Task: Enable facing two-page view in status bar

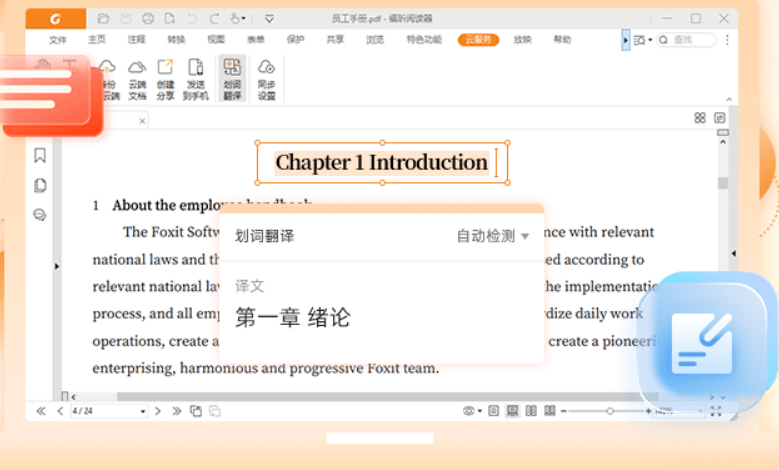Action: [x=530, y=411]
